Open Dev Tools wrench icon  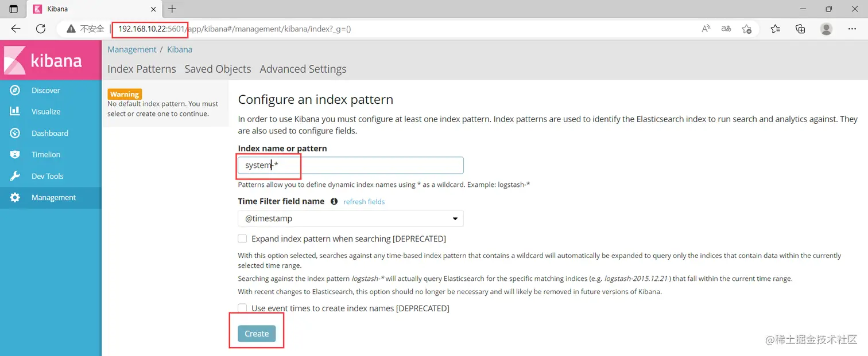point(15,176)
